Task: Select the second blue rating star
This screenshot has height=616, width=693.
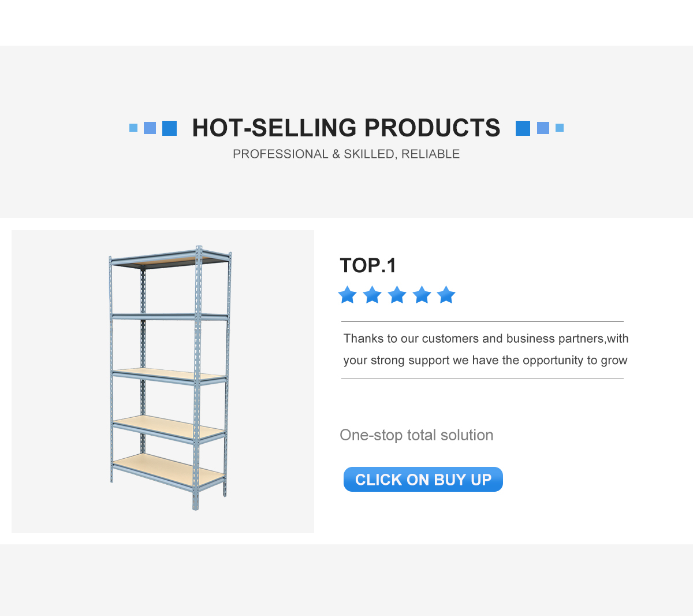Action: pyautogui.click(x=372, y=295)
